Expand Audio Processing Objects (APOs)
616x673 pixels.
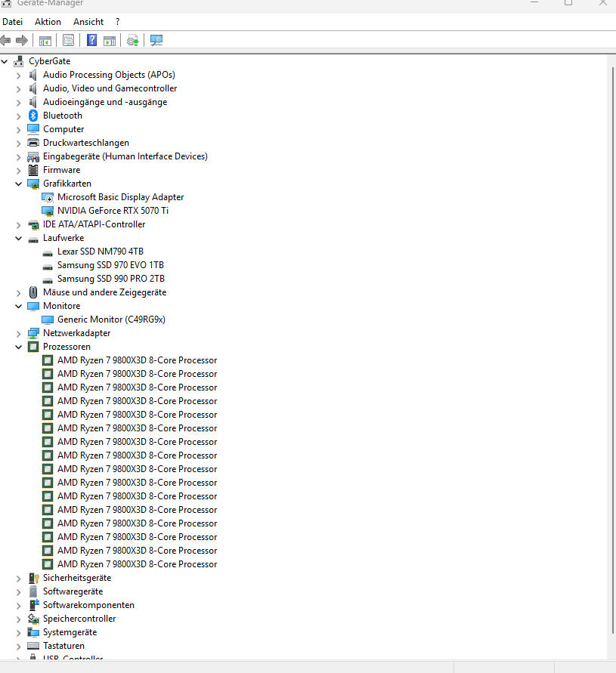(x=18, y=76)
